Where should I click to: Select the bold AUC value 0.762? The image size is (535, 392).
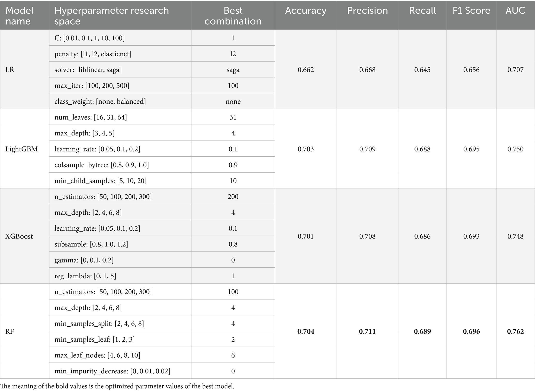click(x=515, y=331)
